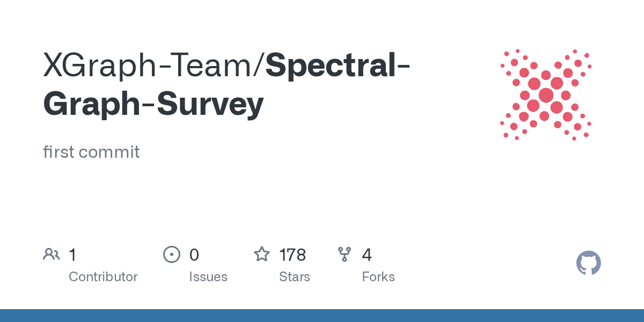This screenshot has height=322, width=644.
Task: Click the blue bar at bottom
Action: [322, 316]
